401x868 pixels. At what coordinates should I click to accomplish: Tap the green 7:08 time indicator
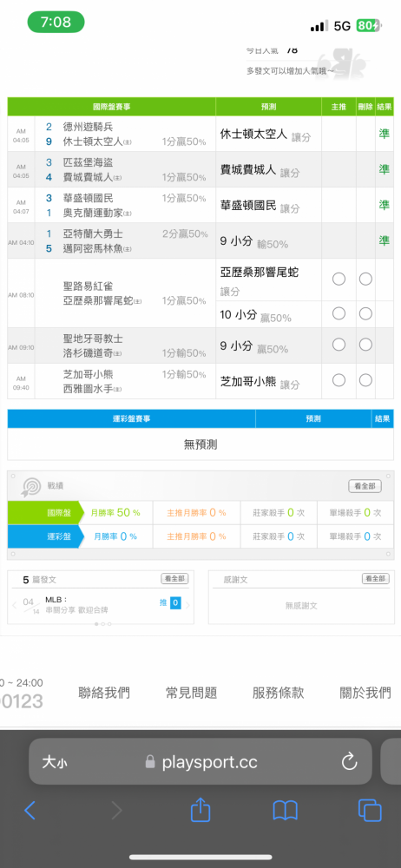click(x=56, y=23)
